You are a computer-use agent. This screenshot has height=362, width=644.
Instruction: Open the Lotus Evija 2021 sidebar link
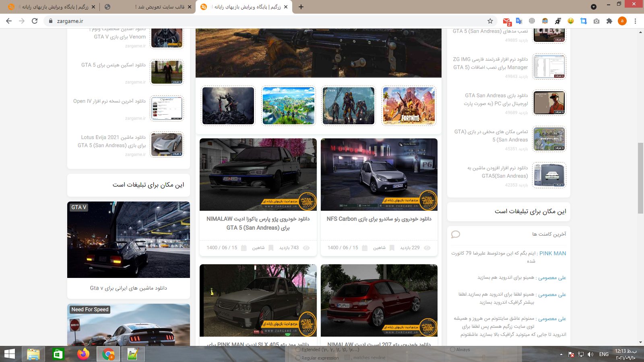tap(111, 141)
